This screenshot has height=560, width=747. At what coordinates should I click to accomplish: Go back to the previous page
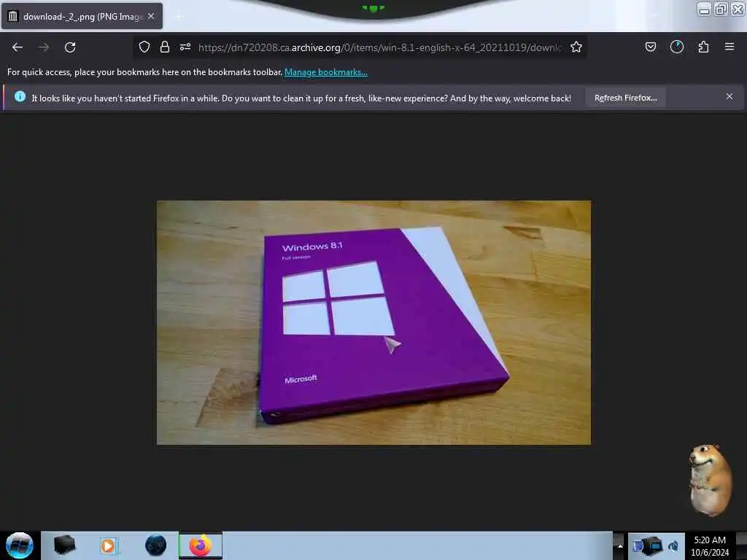click(x=18, y=47)
